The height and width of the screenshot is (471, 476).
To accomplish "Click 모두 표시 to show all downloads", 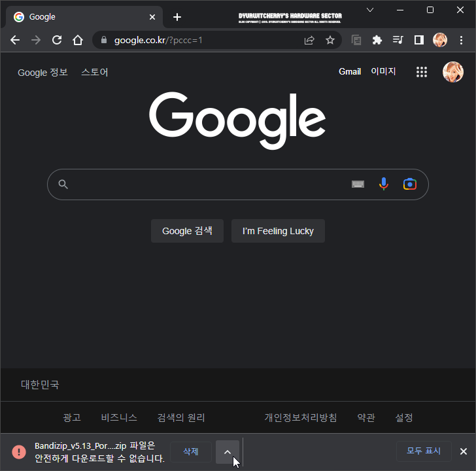I will 424,451.
